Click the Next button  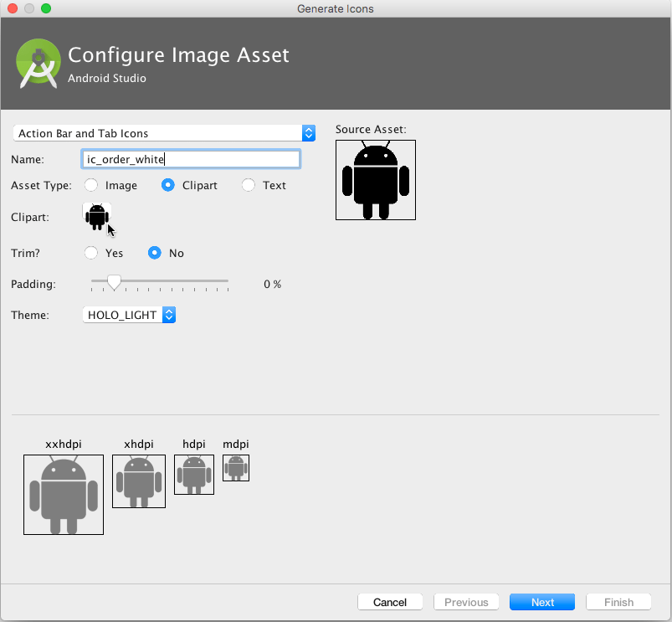click(x=541, y=601)
